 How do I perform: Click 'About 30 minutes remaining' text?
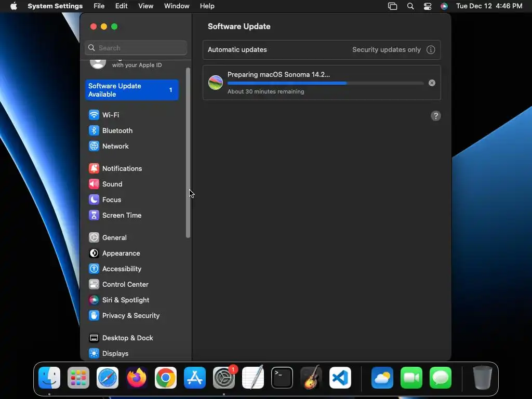265,91
